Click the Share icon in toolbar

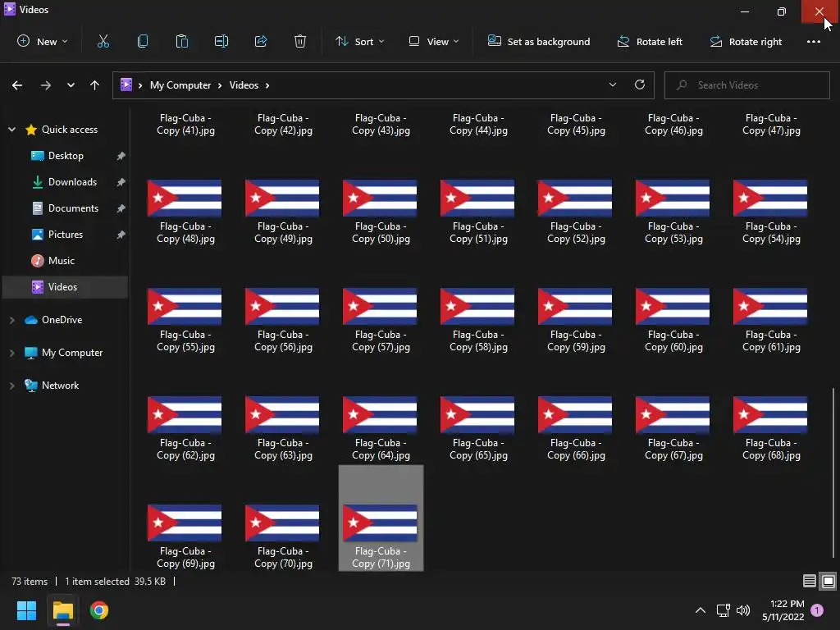click(261, 41)
